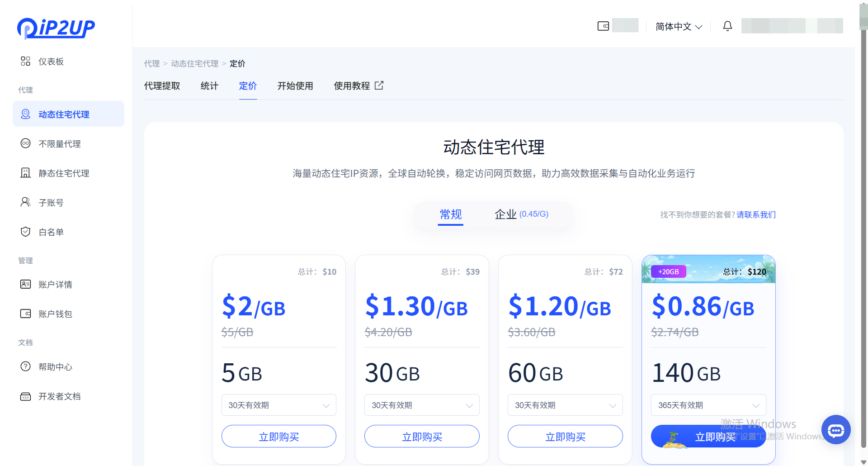
Task: Open the notifications bell
Action: click(727, 26)
